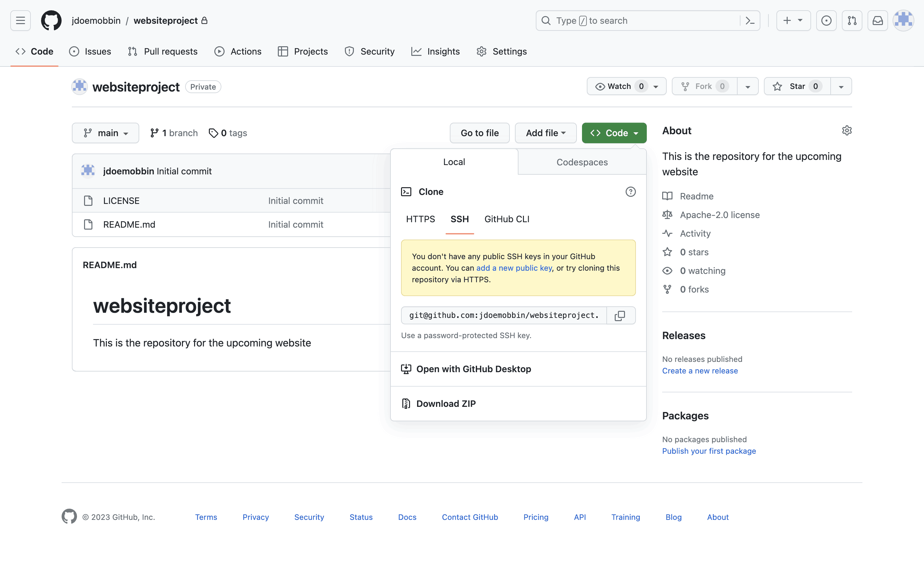Open the Actions tab
Screen dimensions: 924x578
point(238,51)
